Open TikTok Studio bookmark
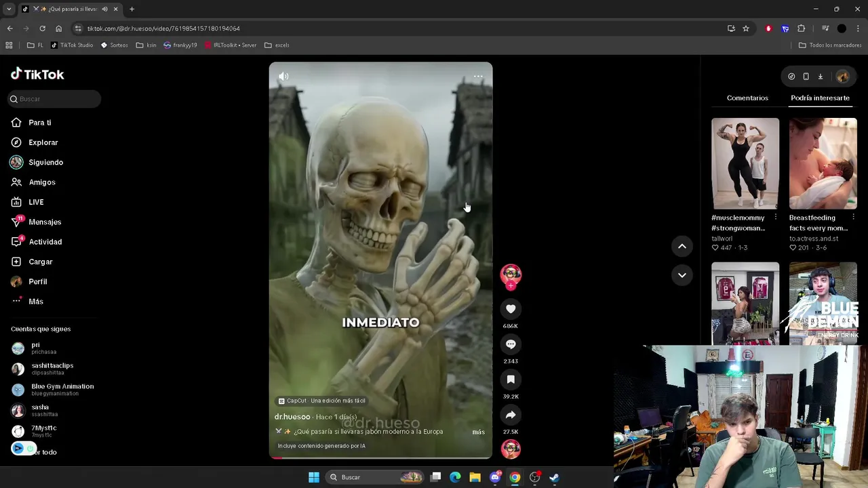 pyautogui.click(x=72, y=45)
